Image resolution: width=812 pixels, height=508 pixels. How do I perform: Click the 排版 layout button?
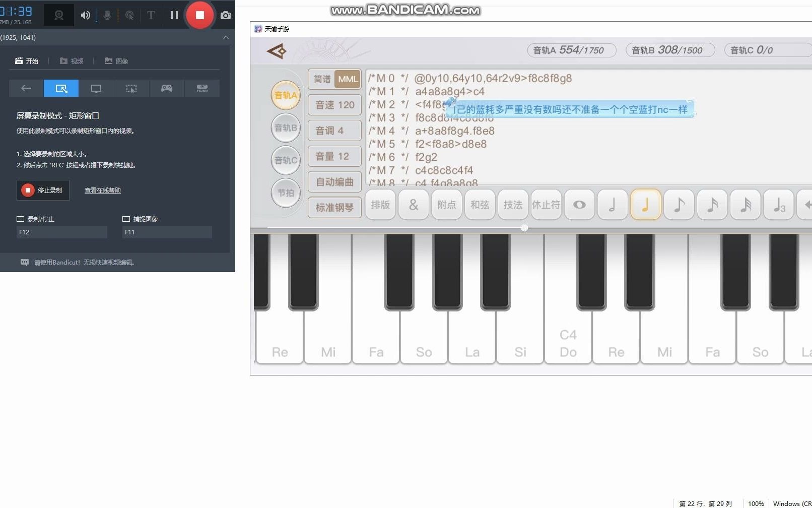(380, 205)
